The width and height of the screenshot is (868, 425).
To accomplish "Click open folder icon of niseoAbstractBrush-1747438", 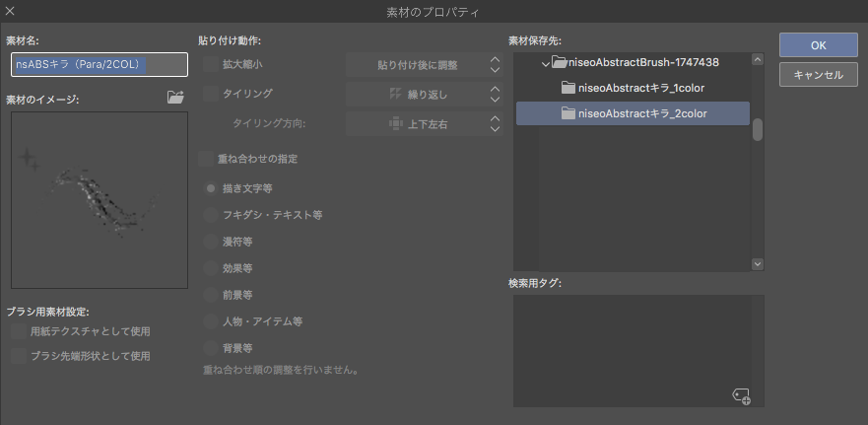I will [x=561, y=62].
